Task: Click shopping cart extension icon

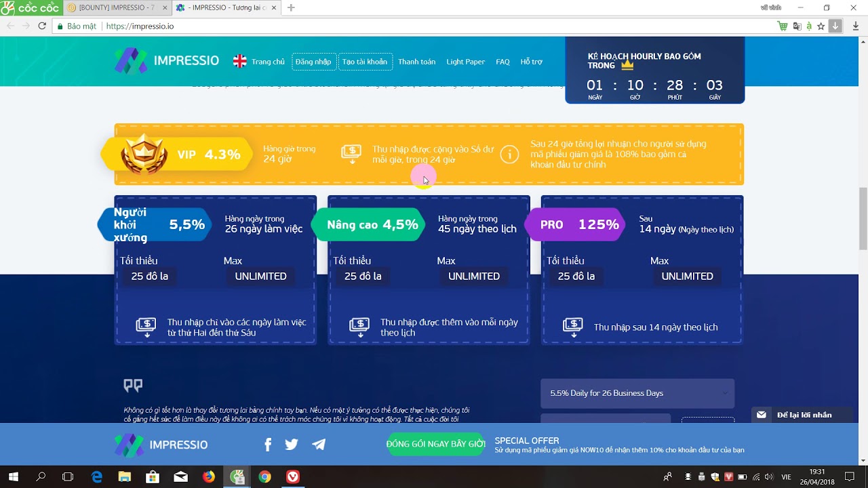Action: 783,26
